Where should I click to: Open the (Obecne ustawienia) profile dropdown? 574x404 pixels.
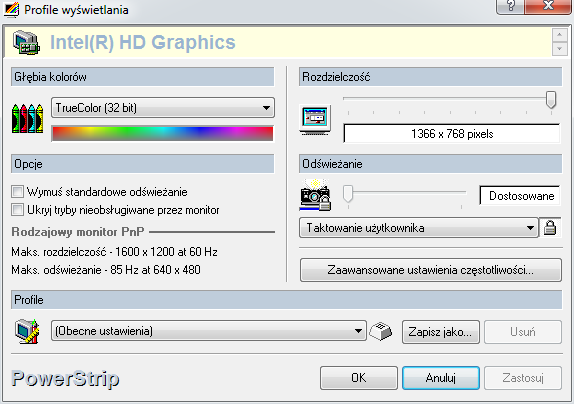(x=209, y=331)
